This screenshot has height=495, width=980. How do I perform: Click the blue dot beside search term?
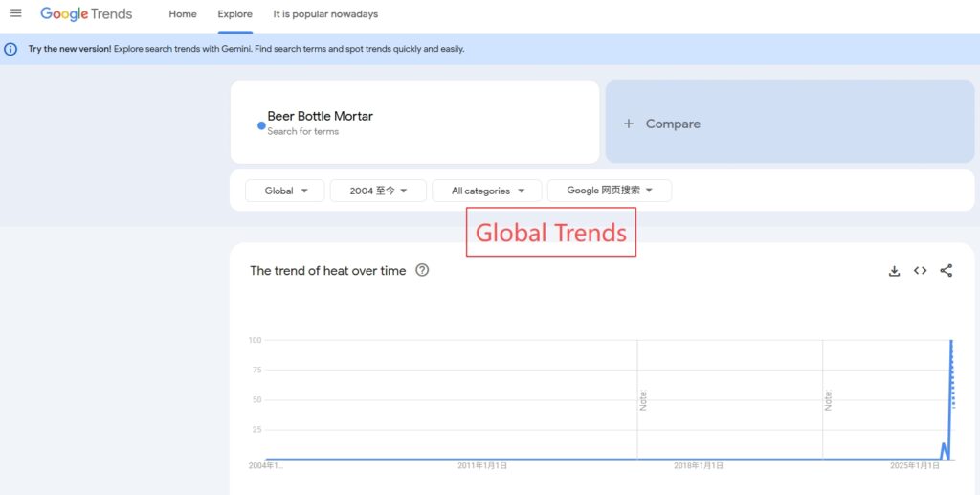tap(261, 125)
